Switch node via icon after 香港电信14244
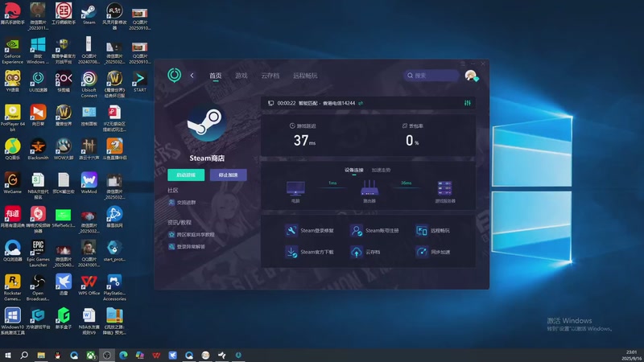Image resolution: width=644 pixels, height=362 pixels. pyautogui.click(x=361, y=103)
